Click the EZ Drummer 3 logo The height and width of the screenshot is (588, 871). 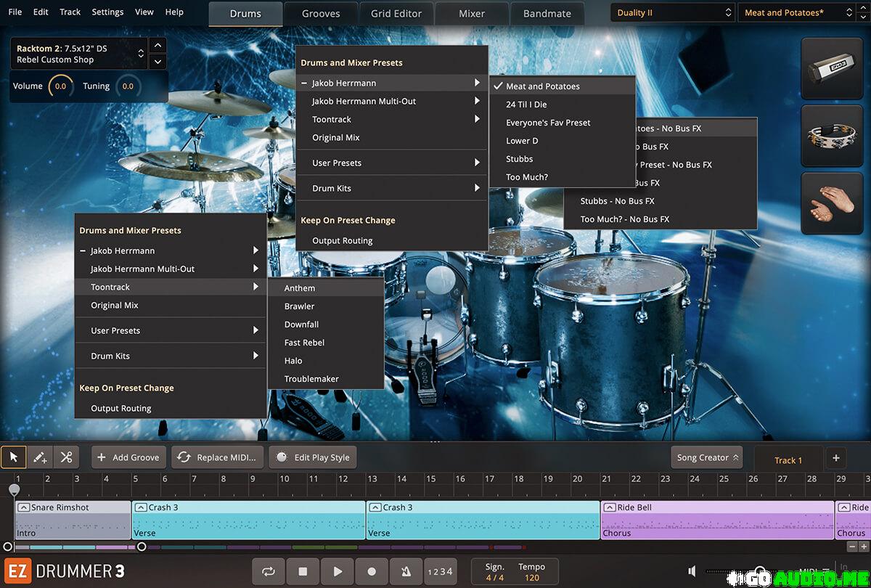click(x=64, y=571)
